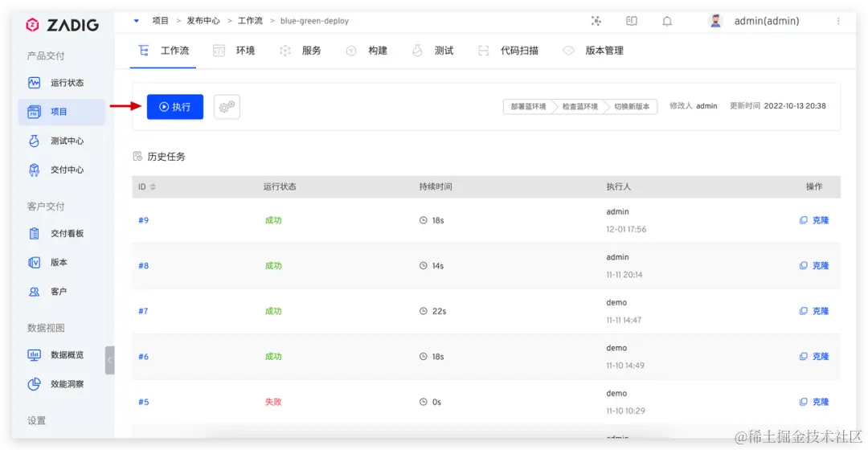Expand the breadcrumb dropdown arrow
868x450 pixels.
pos(136,21)
